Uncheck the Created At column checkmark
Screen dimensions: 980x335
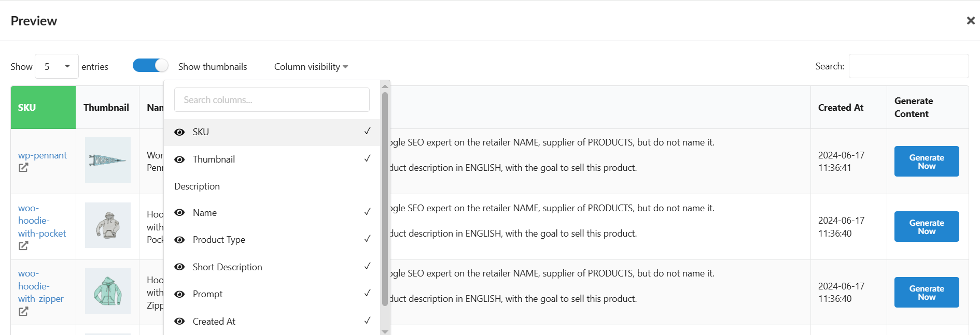coord(367,321)
